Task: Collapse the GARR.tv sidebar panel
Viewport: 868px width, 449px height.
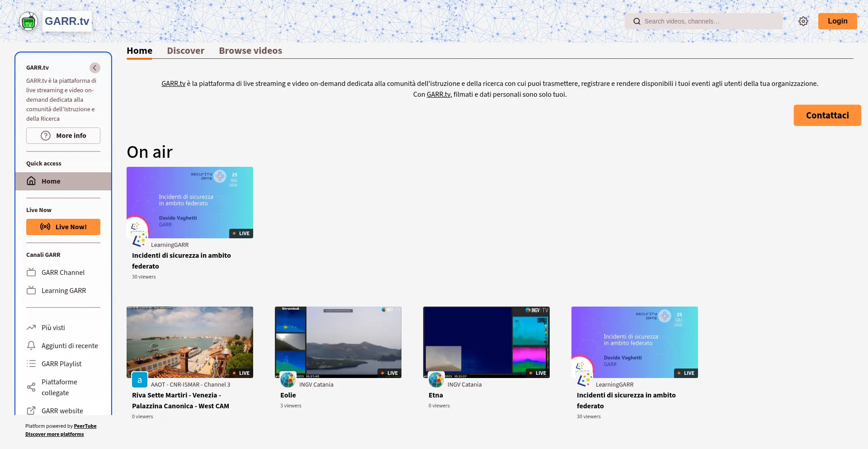Action: tap(95, 68)
